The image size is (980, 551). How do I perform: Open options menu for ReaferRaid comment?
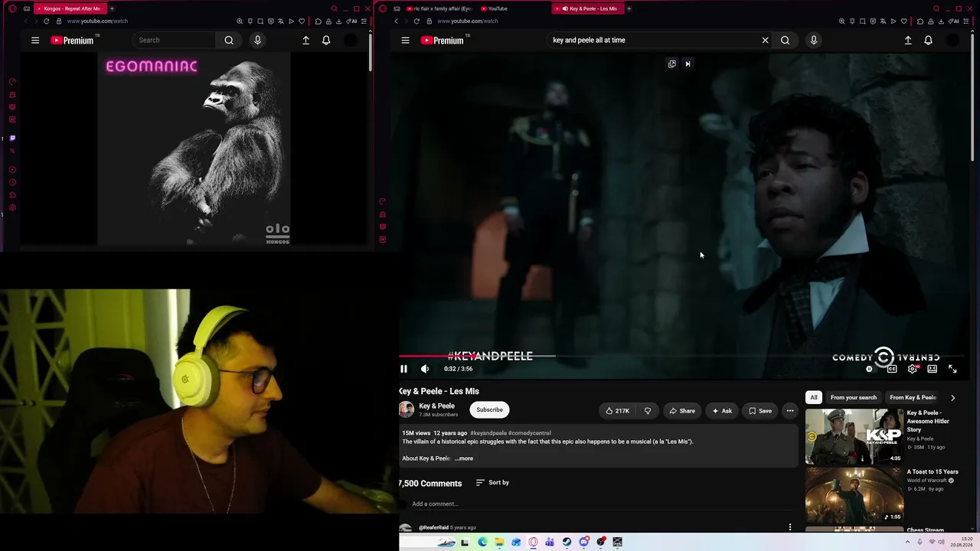click(790, 527)
